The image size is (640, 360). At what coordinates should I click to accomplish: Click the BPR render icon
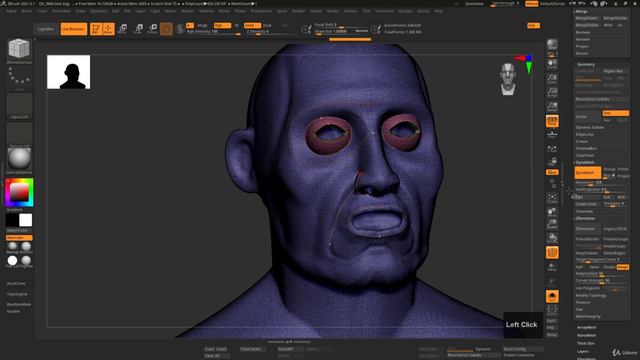click(x=552, y=45)
